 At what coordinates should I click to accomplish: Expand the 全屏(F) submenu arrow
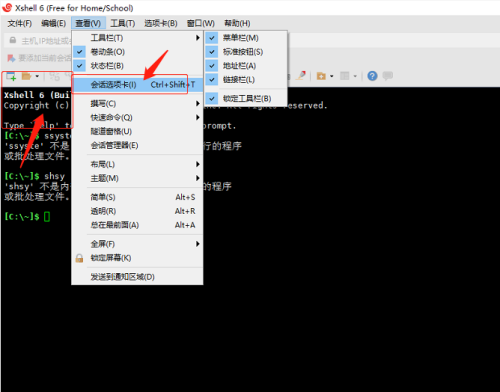tap(198, 244)
